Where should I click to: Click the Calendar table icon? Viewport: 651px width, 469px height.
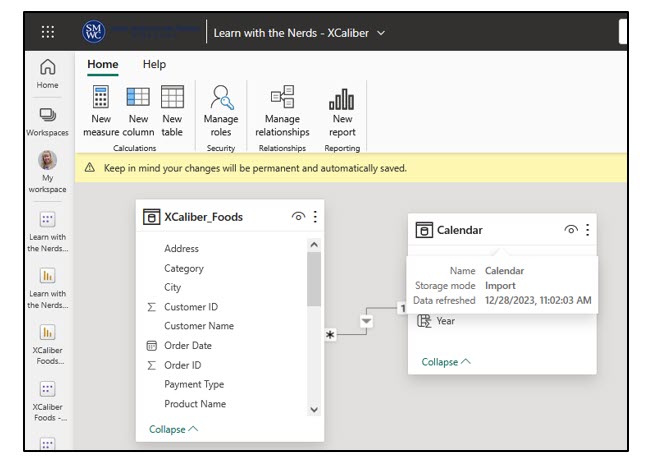pyautogui.click(x=424, y=230)
